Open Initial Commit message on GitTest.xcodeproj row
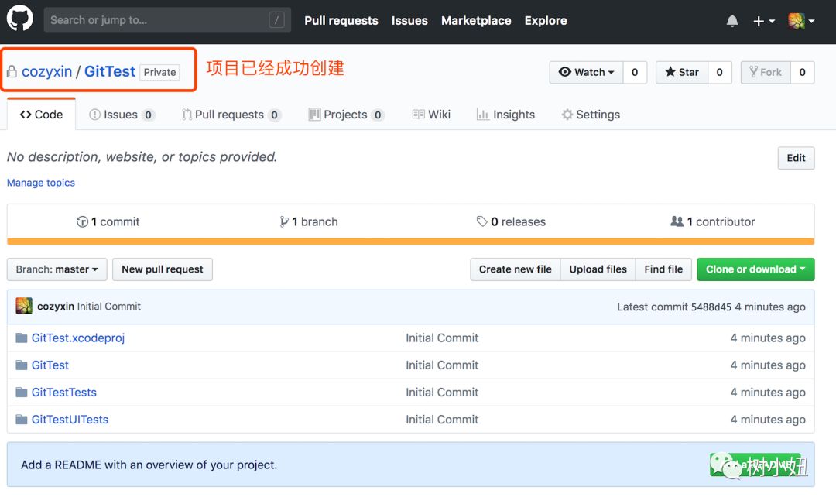The height and width of the screenshot is (504, 836). point(442,338)
